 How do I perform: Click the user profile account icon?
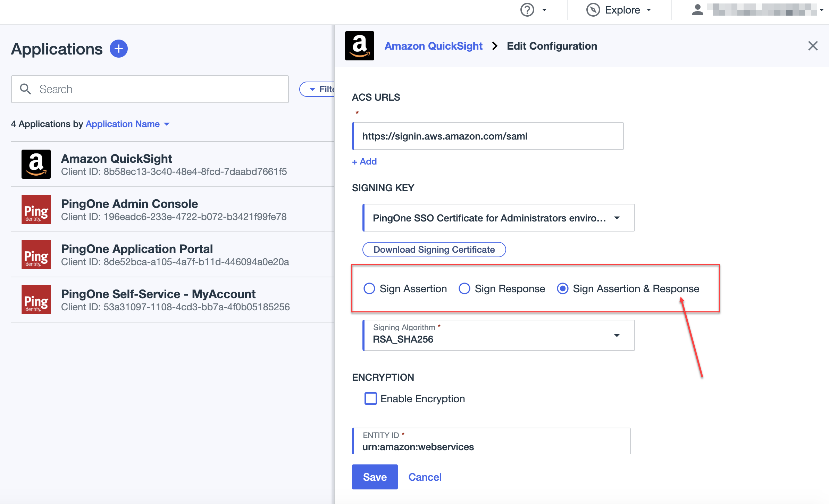(697, 10)
